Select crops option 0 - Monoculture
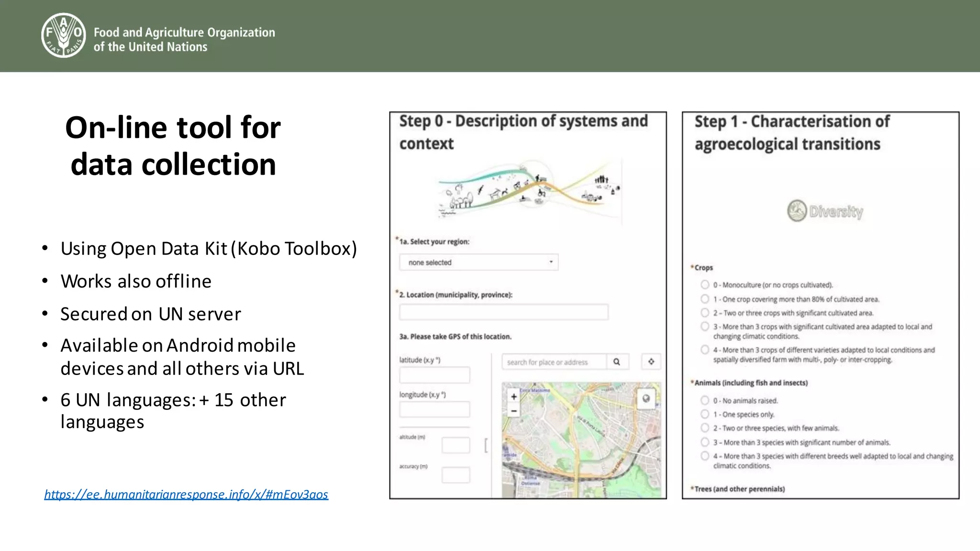980x551 pixels. [705, 285]
